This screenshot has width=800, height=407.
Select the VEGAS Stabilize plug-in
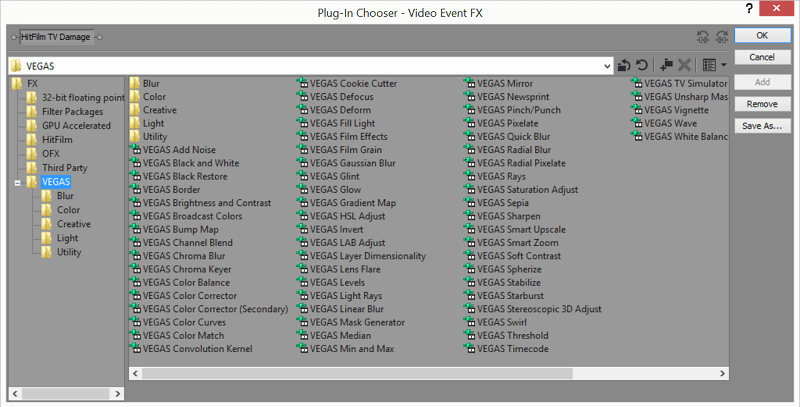pos(502,282)
